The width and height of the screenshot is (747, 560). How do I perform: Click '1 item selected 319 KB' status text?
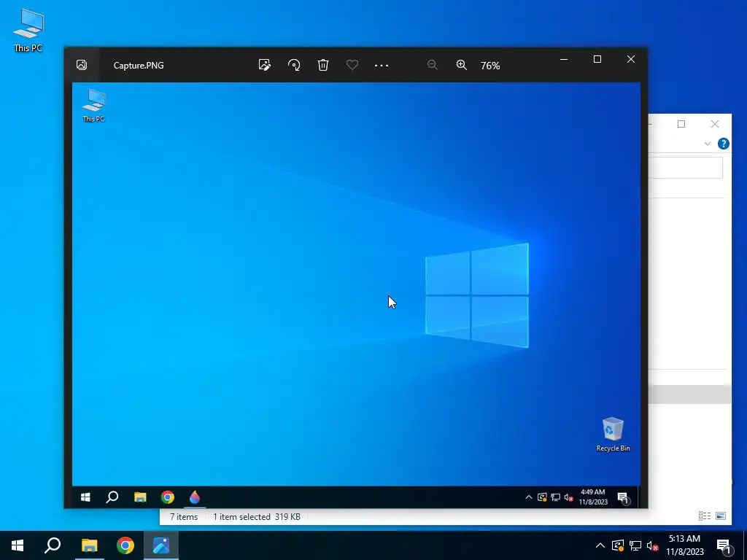pyautogui.click(x=256, y=517)
